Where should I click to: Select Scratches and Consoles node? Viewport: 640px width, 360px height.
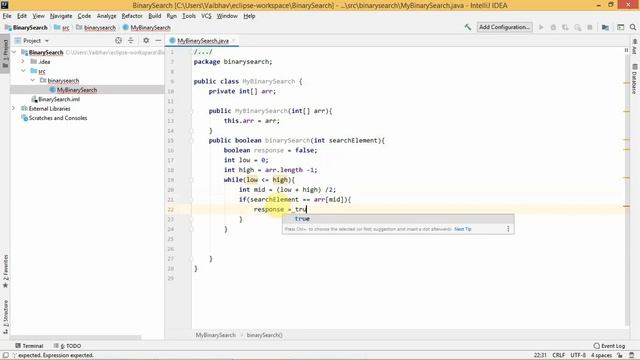coord(58,118)
